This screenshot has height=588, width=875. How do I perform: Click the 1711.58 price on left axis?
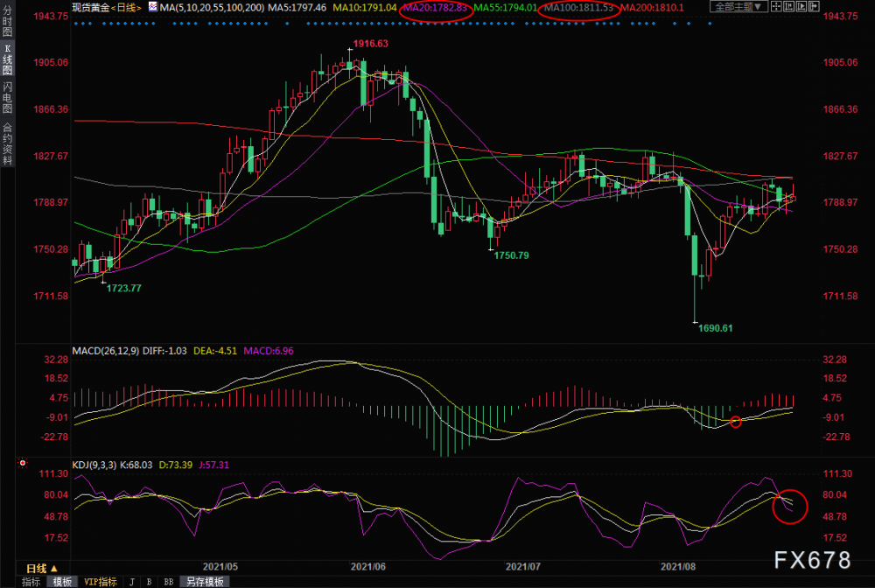(x=51, y=297)
